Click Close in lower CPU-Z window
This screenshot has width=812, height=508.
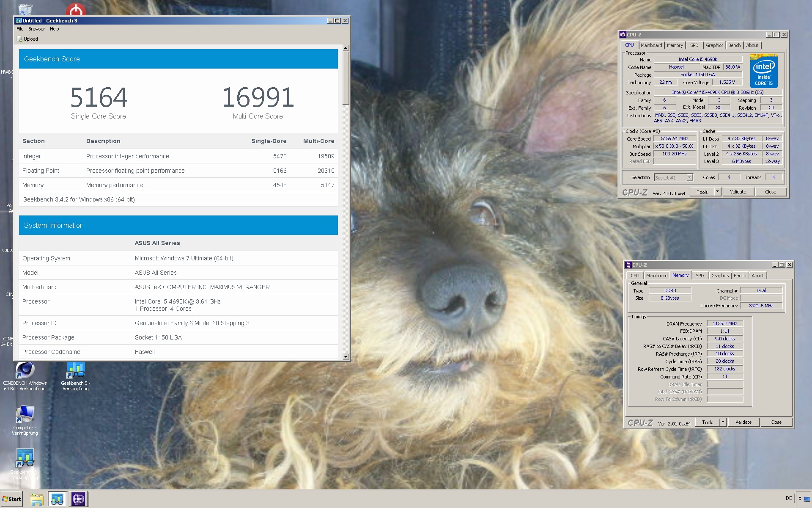776,422
